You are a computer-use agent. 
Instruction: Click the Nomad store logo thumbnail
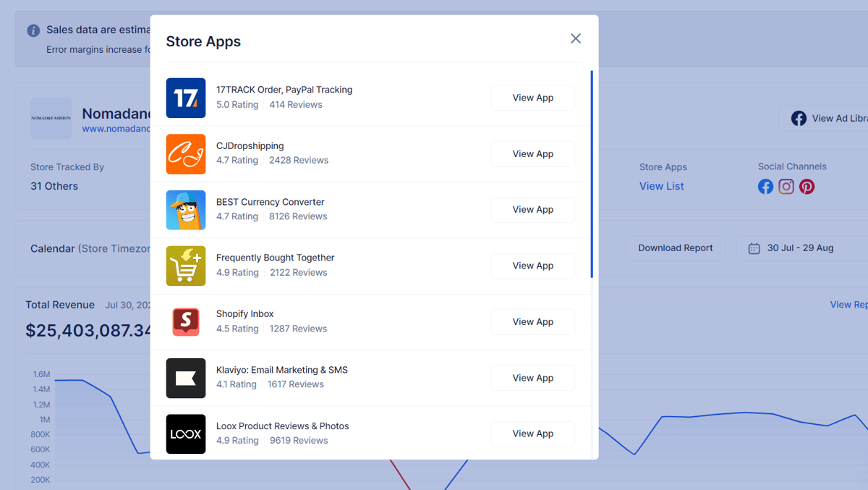(51, 118)
